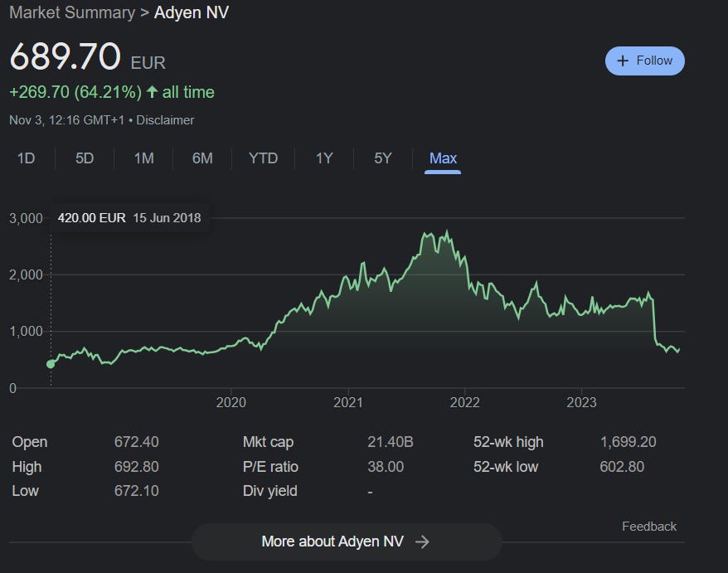Click the Open value 672.40
Viewport: 728px width, 573px height.
click(x=137, y=442)
